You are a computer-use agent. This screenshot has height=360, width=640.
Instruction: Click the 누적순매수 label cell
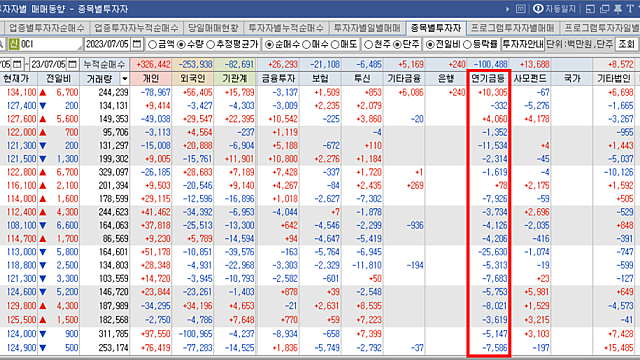104,64
